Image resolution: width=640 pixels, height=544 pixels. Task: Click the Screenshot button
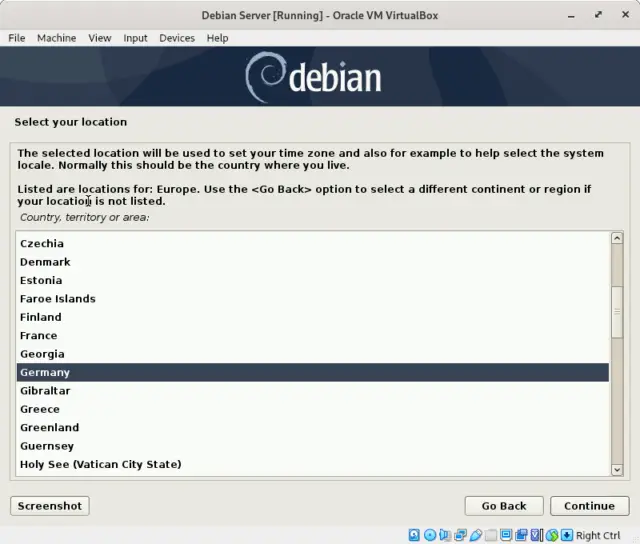pos(50,506)
